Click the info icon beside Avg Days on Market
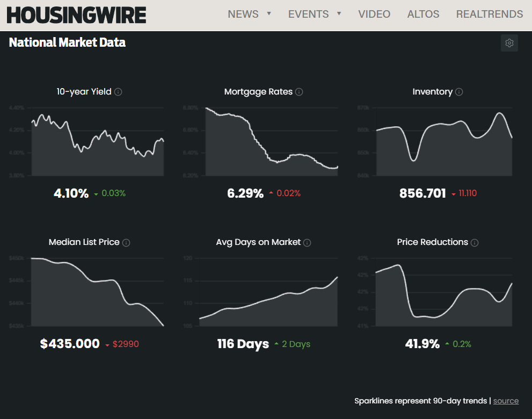Viewport: 532px width, 419px height. (307, 242)
